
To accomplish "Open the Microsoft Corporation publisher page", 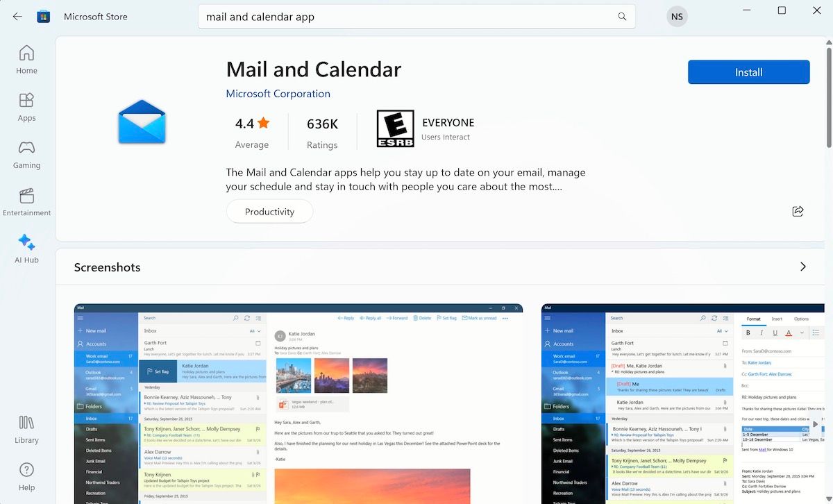I will 278,93.
